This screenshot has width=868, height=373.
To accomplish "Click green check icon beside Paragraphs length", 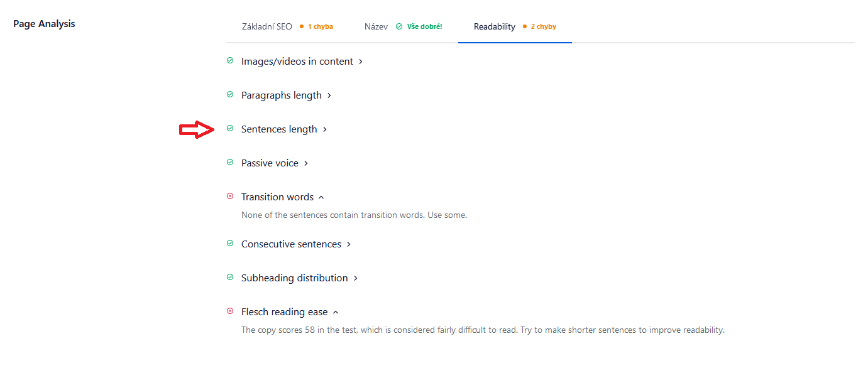I will [x=229, y=95].
